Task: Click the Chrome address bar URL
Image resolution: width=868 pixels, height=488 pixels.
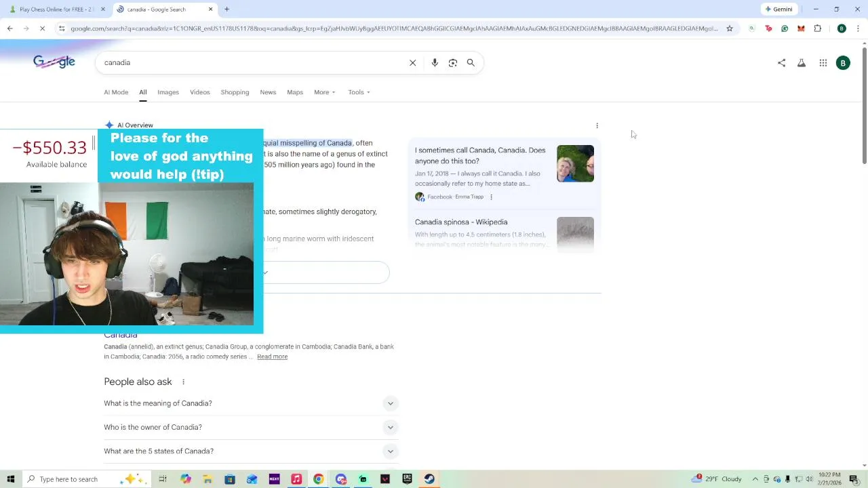Action: point(393,28)
